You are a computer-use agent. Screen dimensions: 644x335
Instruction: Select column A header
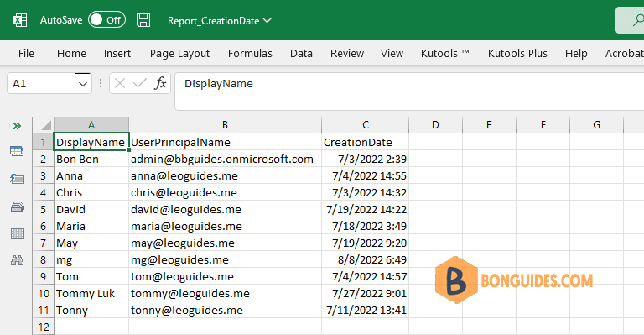click(91, 125)
